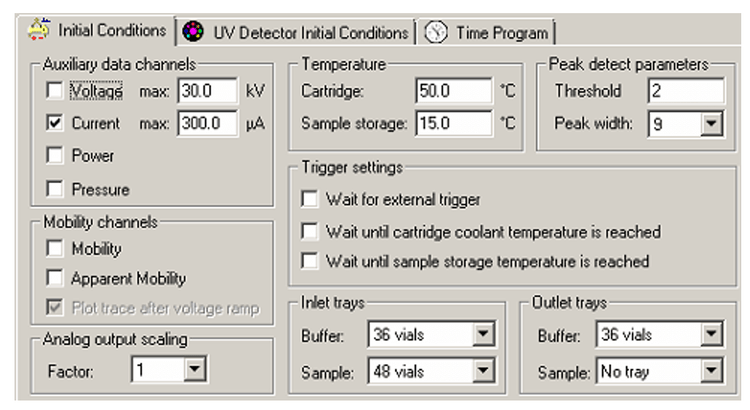The height and width of the screenshot is (410, 750).
Task: Enable wait until cartridge coolant temperature reached
Action: click(309, 232)
